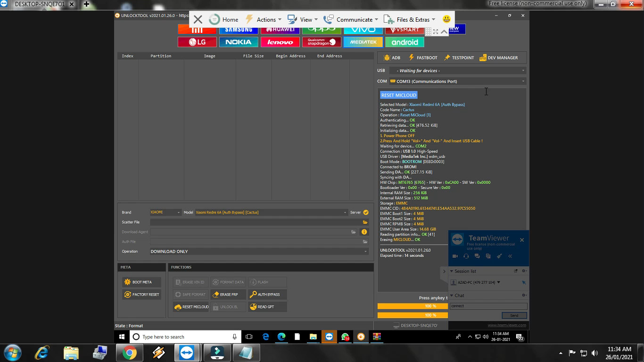644x362 pixels.
Task: Click the ERASE FRP button
Action: click(x=228, y=294)
